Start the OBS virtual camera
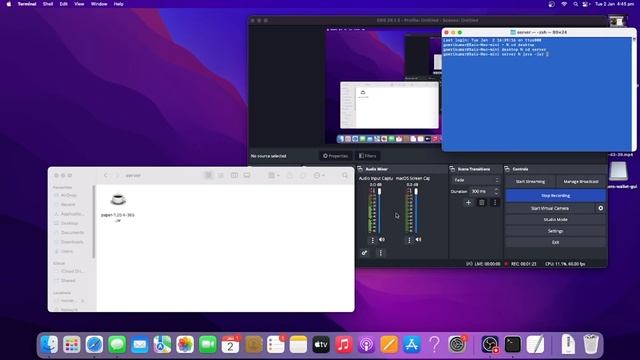 (550, 208)
